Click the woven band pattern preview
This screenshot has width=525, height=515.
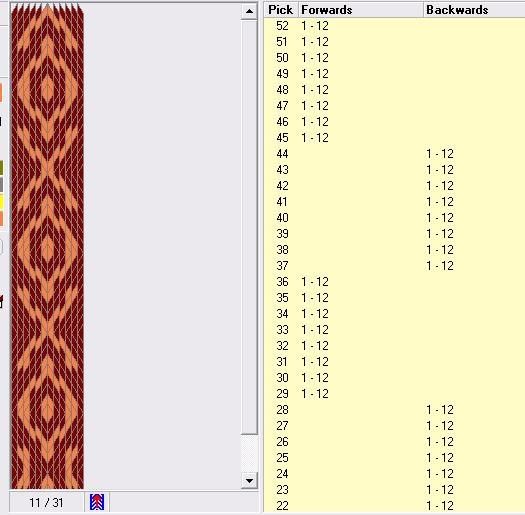point(47,246)
